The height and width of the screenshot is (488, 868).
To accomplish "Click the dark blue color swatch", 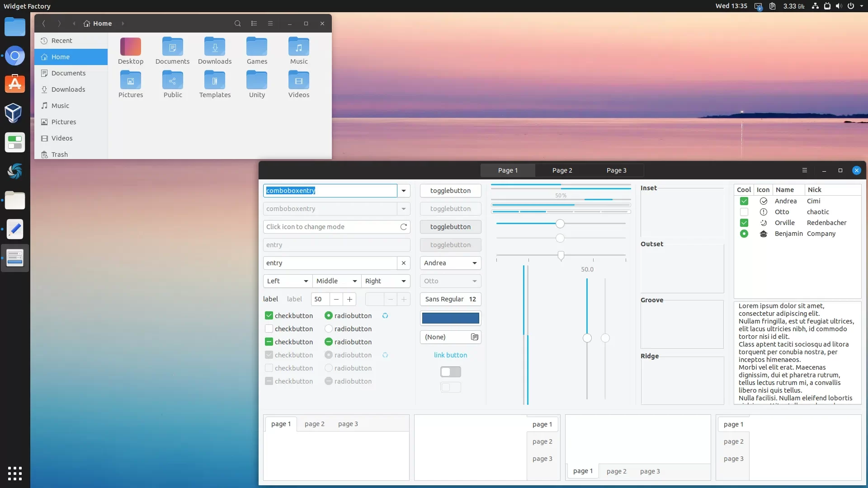I will 450,318.
